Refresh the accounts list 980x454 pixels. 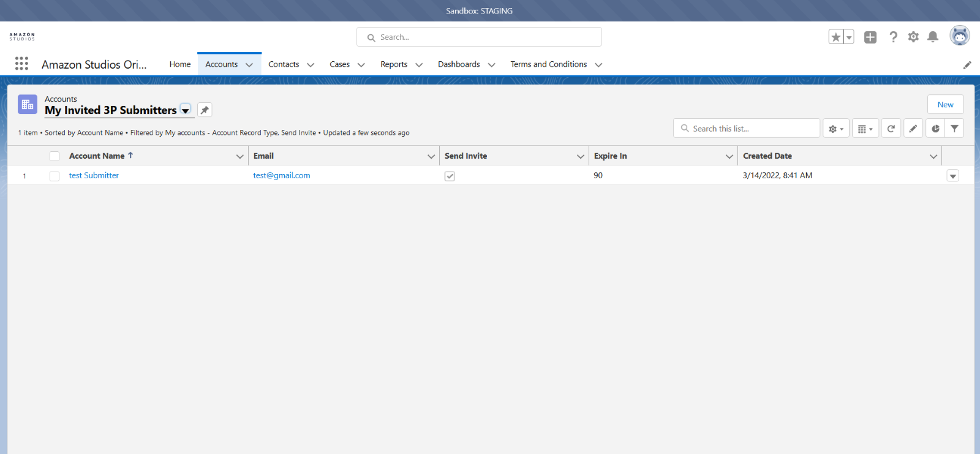(x=891, y=129)
